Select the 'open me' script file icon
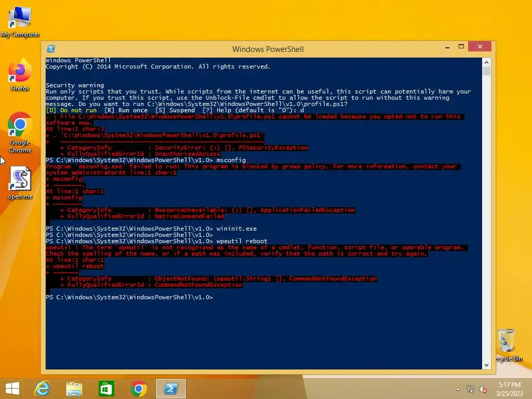Screen dimensions: 532x399 pyautogui.click(x=20, y=183)
